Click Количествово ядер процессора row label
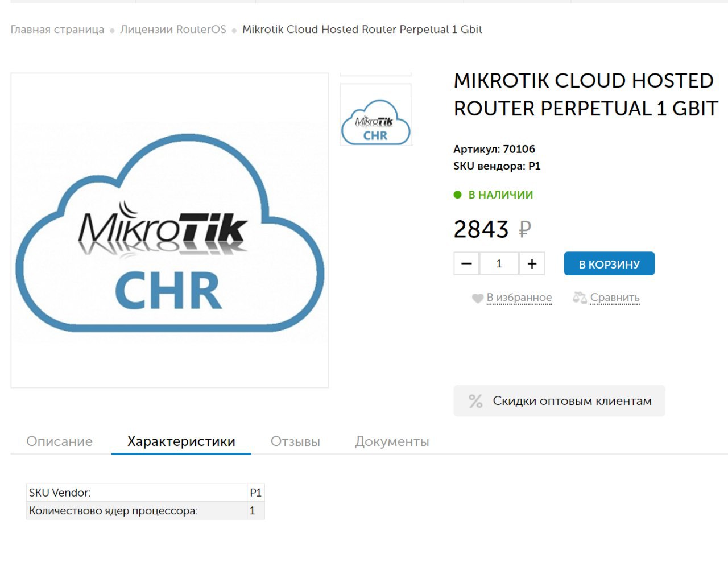Screen dimensions: 728x570 (113, 511)
